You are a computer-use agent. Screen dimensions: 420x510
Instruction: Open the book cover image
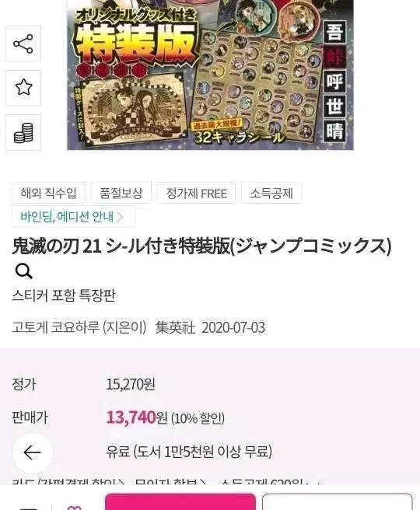(210, 75)
